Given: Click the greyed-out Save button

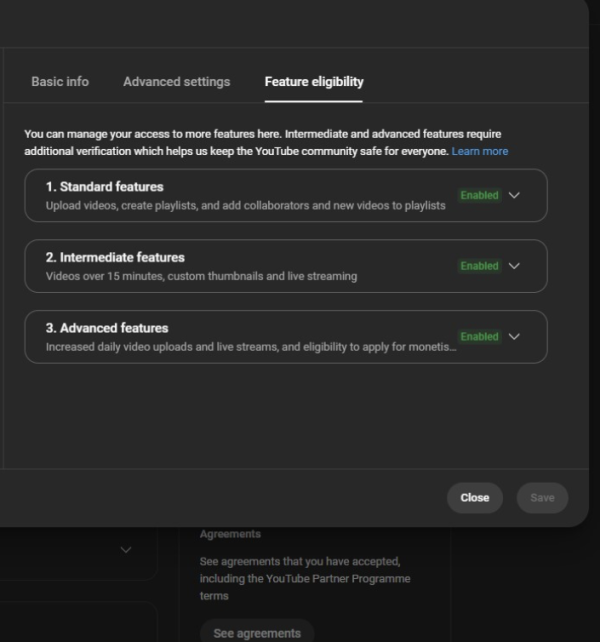Looking at the screenshot, I should [x=542, y=498].
